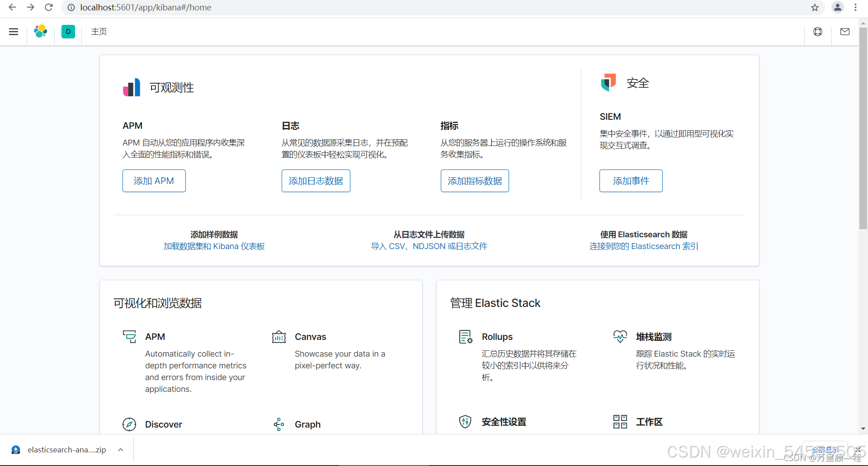Open the 导入 CSV、NDJSON 或日志文件 link
Image resolution: width=868 pixels, height=466 pixels.
(429, 246)
